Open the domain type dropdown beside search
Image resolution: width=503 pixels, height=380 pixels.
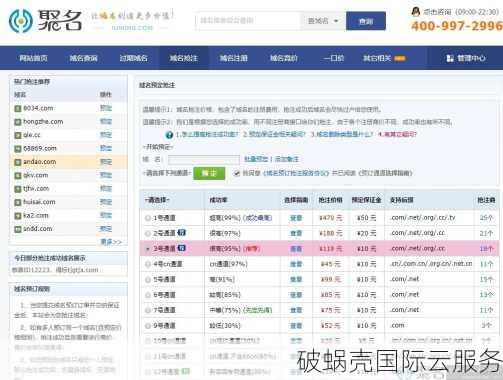(x=323, y=21)
